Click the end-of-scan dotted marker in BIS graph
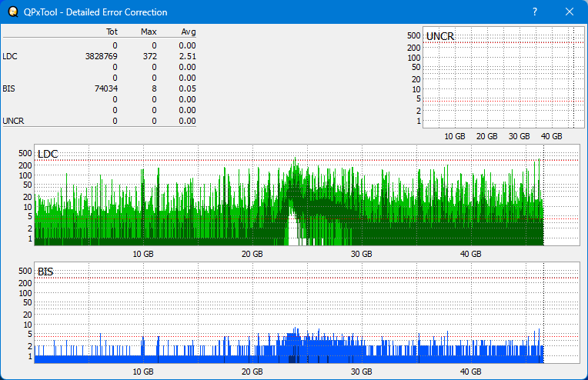Viewport: 588px width, 380px height. (544, 312)
